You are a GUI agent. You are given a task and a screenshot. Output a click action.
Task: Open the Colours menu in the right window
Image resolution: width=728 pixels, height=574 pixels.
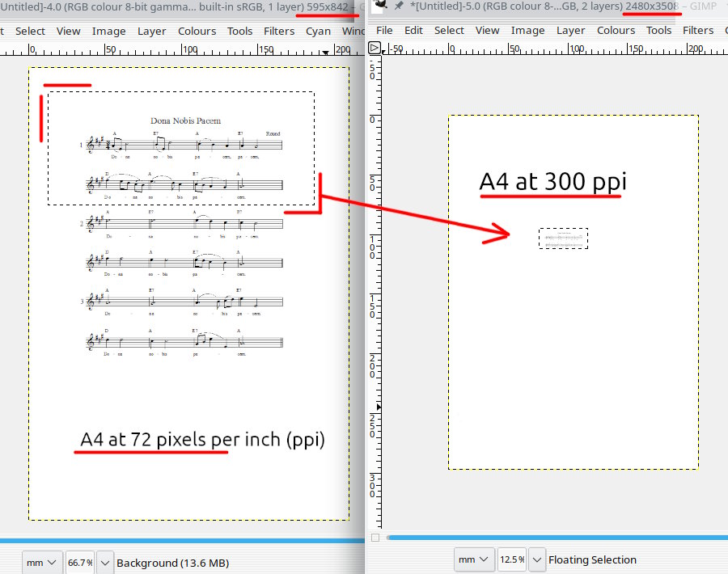pyautogui.click(x=616, y=30)
